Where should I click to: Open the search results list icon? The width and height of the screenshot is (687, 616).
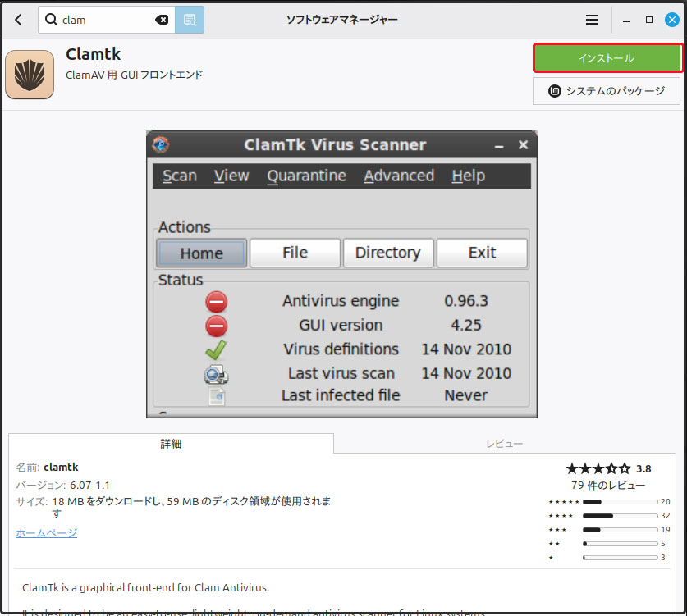tap(190, 20)
